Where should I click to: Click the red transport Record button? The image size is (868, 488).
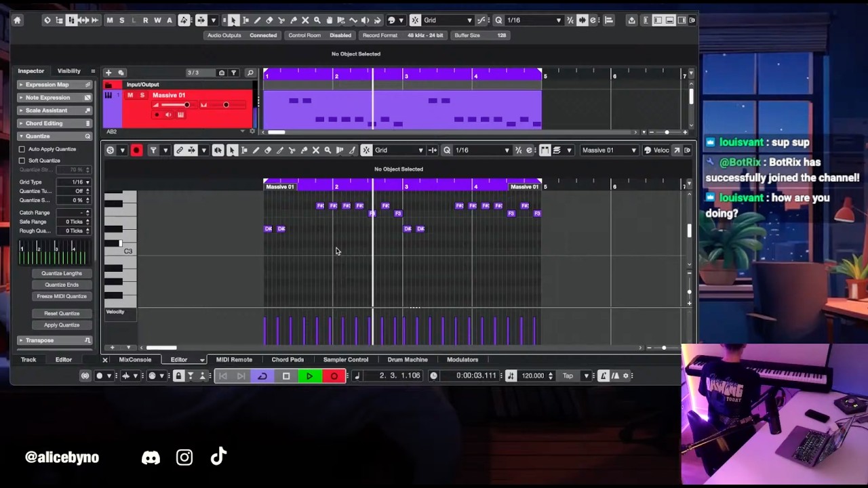click(334, 375)
